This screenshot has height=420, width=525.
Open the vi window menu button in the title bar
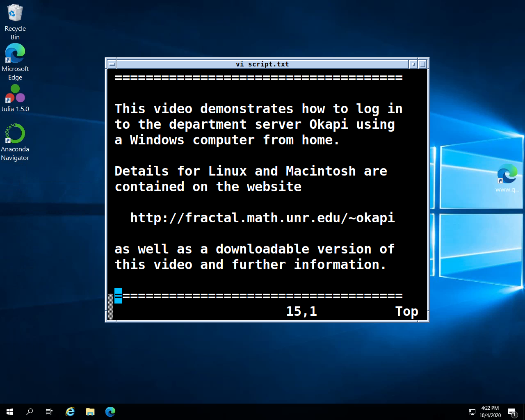[112, 64]
